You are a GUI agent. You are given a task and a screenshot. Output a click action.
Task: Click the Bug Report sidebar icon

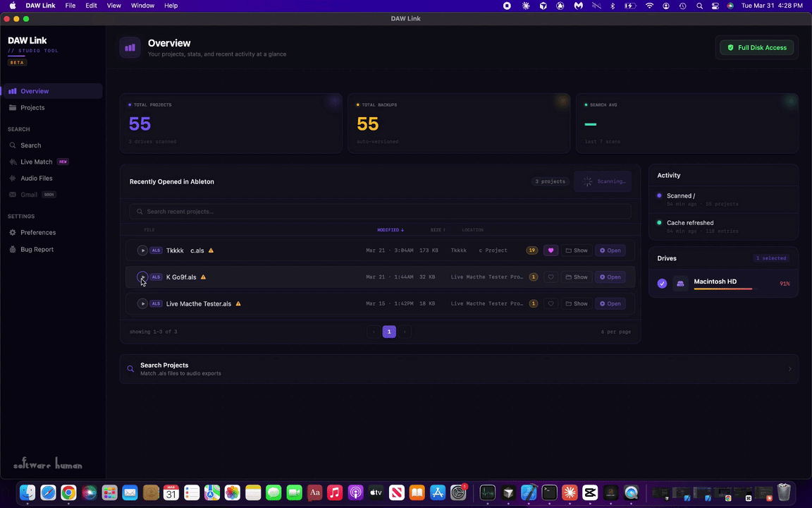pos(13,249)
